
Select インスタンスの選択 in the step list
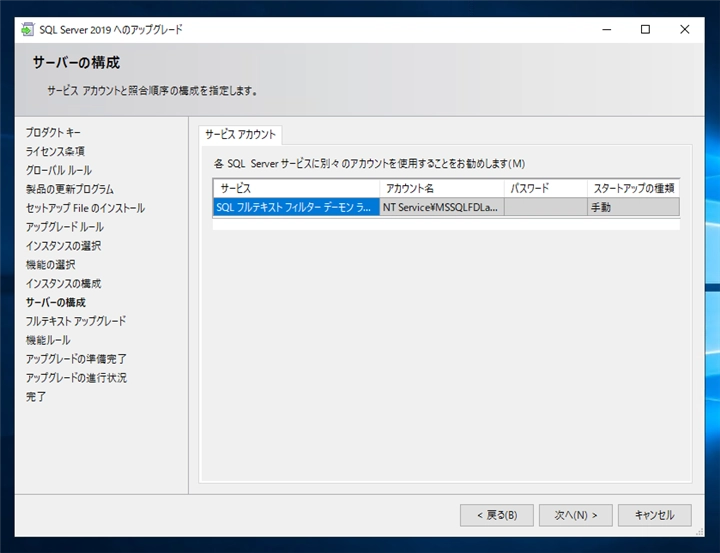tap(63, 246)
